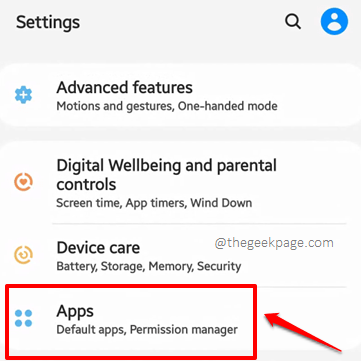
Task: Click 'One-handed mode' words under Advanced features
Action: [x=227, y=106]
